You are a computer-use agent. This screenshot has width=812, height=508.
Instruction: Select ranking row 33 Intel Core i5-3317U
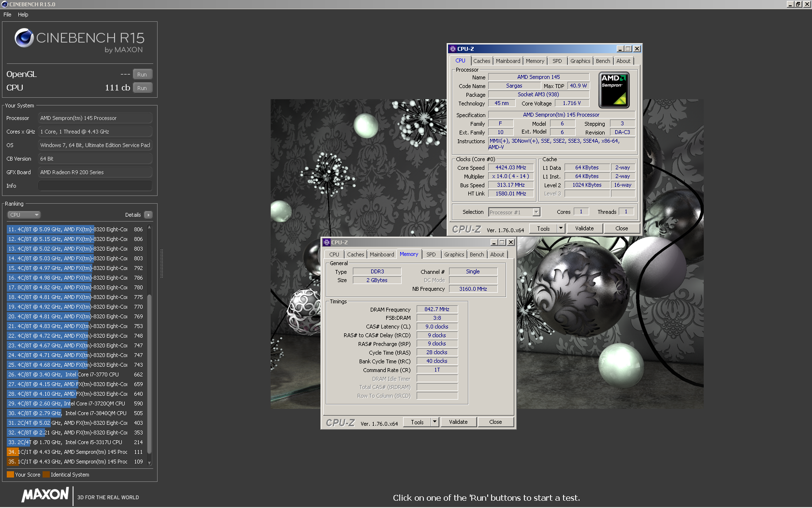(76, 442)
